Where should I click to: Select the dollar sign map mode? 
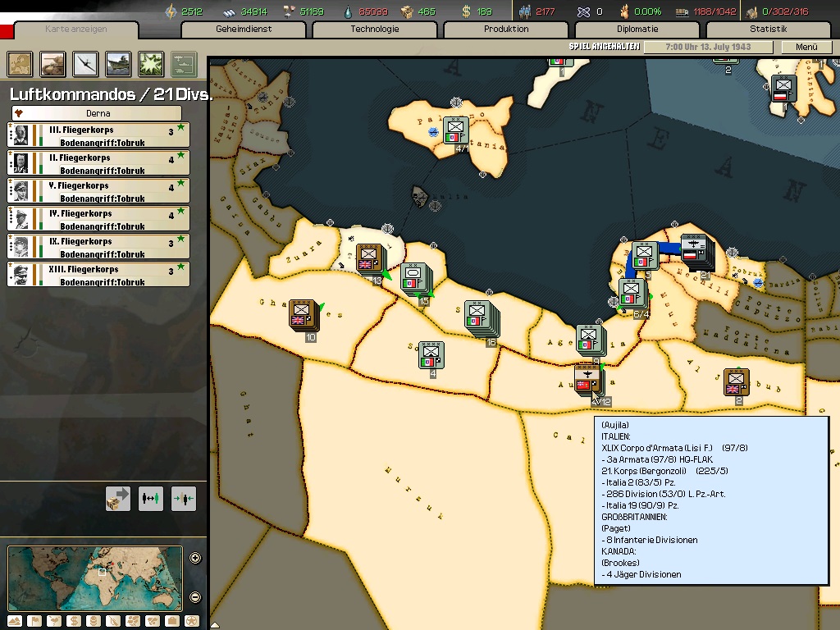coord(74,622)
